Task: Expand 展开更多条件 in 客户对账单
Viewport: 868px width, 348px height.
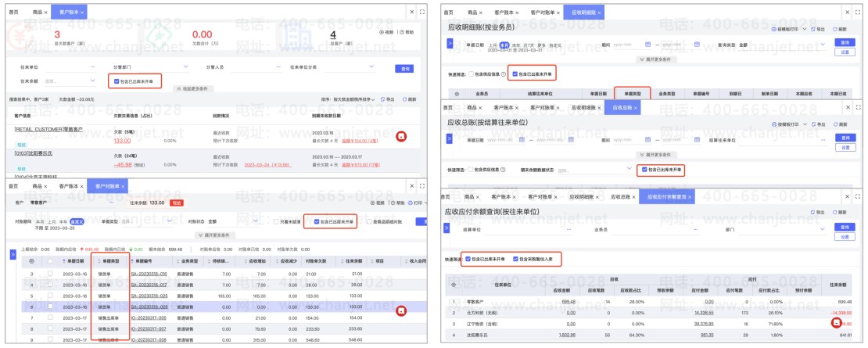Action: [215, 235]
